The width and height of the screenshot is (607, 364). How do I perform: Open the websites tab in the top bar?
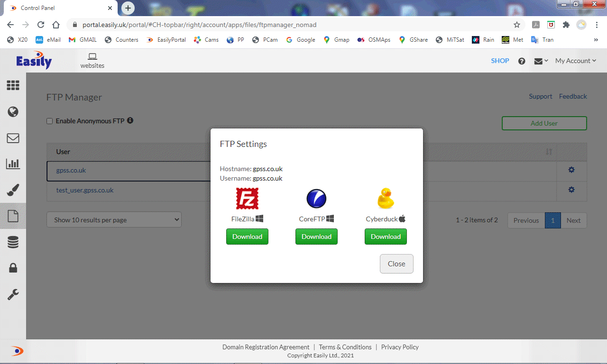(x=92, y=61)
